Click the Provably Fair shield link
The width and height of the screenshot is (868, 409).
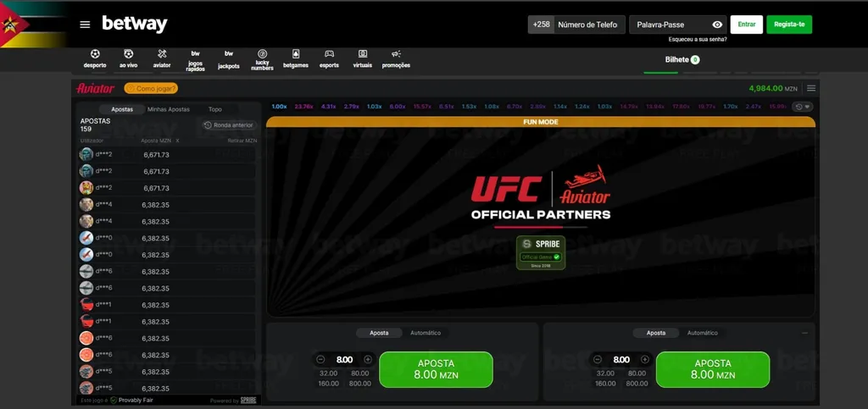coord(131,401)
